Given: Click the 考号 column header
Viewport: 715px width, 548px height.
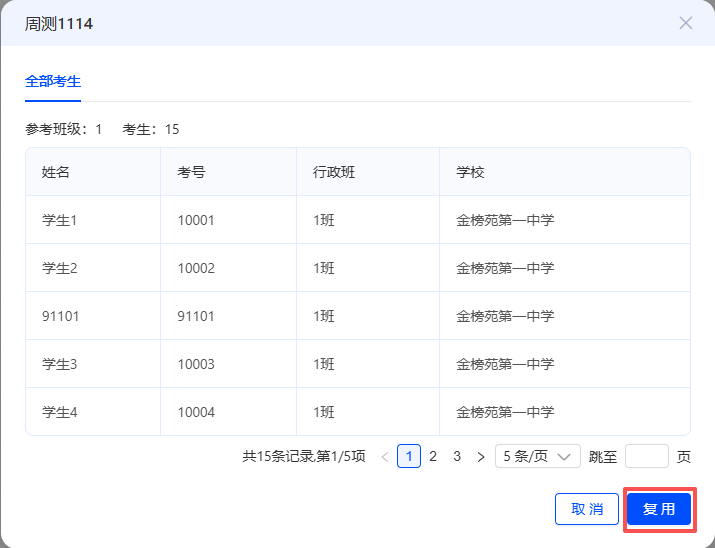Looking at the screenshot, I should tap(192, 172).
